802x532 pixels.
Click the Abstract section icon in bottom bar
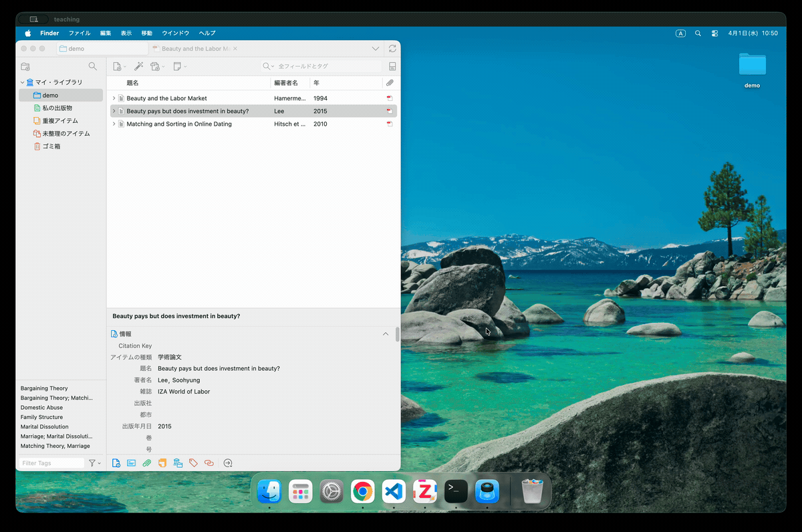pyautogui.click(x=131, y=462)
